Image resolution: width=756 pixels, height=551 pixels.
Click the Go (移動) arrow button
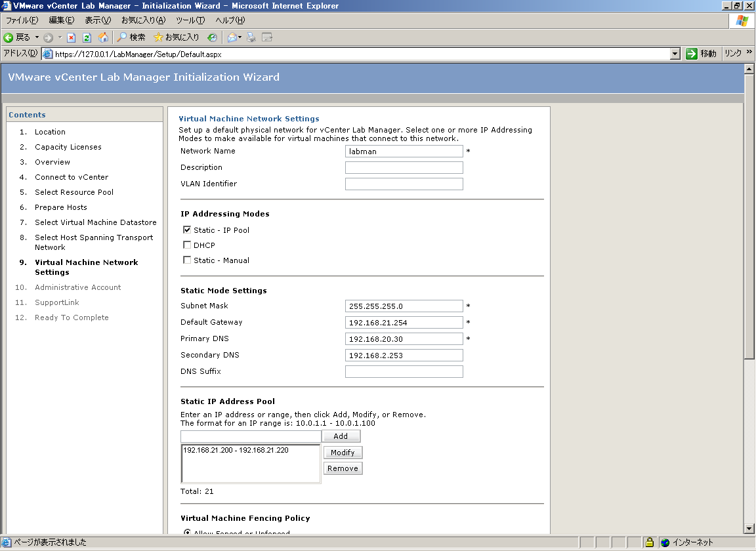(702, 54)
